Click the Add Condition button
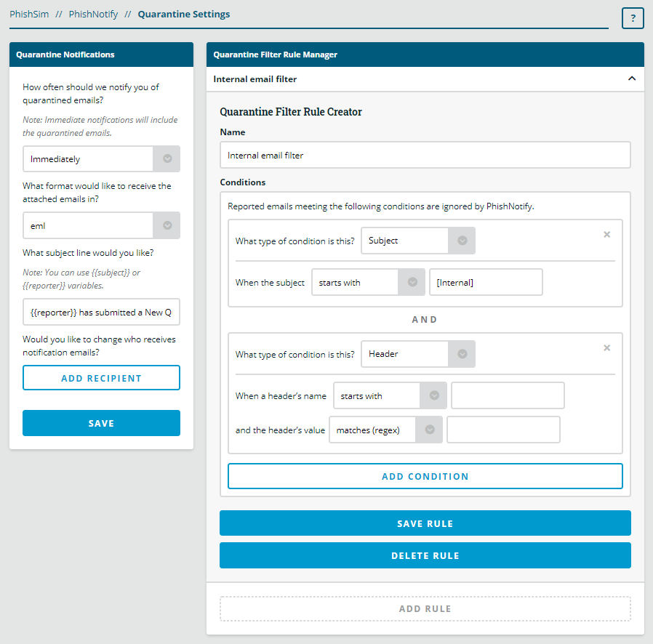653x644 pixels. [425, 476]
